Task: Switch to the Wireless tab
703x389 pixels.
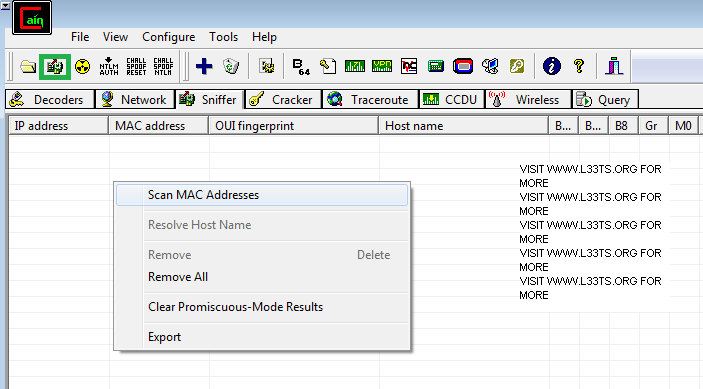Action: point(528,99)
